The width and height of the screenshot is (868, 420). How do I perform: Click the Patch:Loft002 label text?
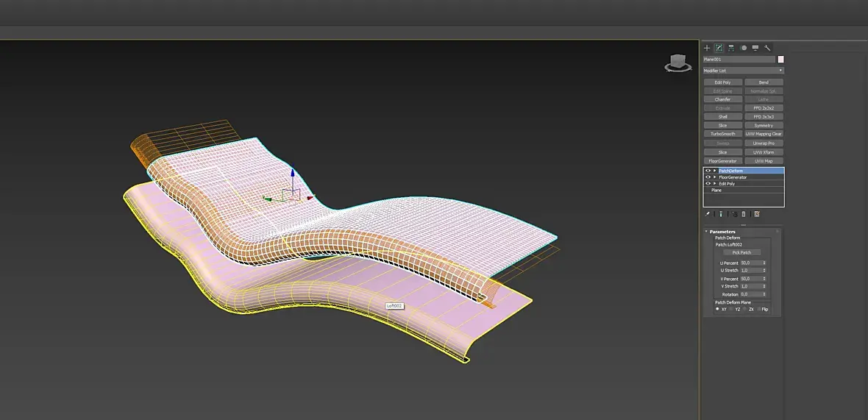click(728, 245)
